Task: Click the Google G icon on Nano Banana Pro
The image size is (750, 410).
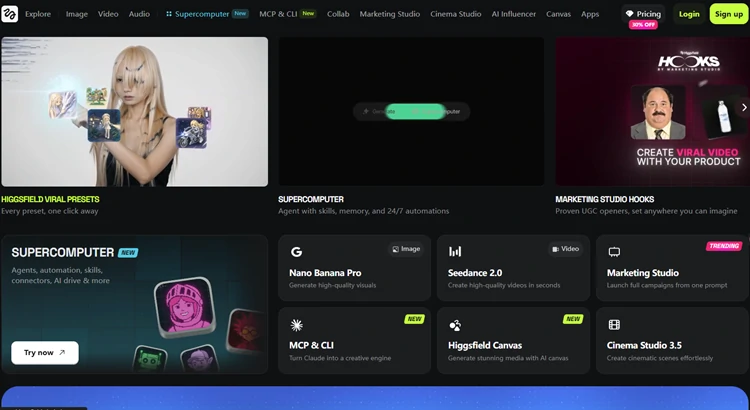Action: (x=297, y=252)
